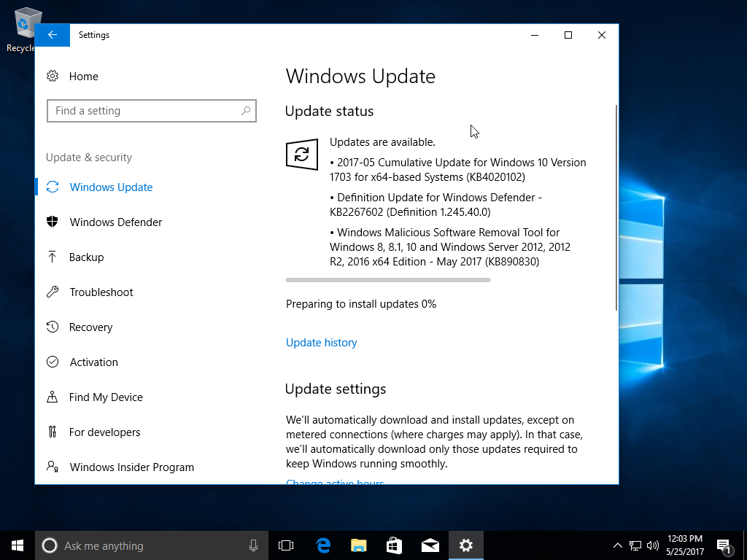Click the Malicious Software Removal Tool entry
747x560 pixels.
tap(449, 247)
